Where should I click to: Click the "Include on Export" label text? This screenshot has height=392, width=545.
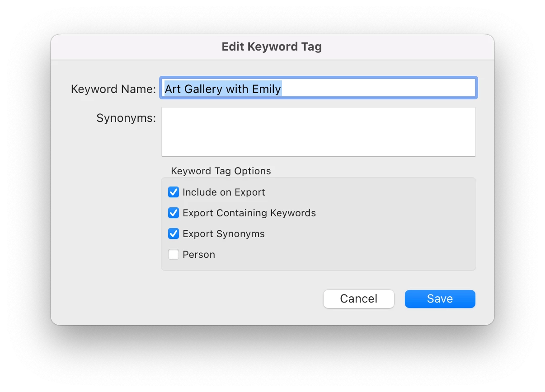click(224, 192)
